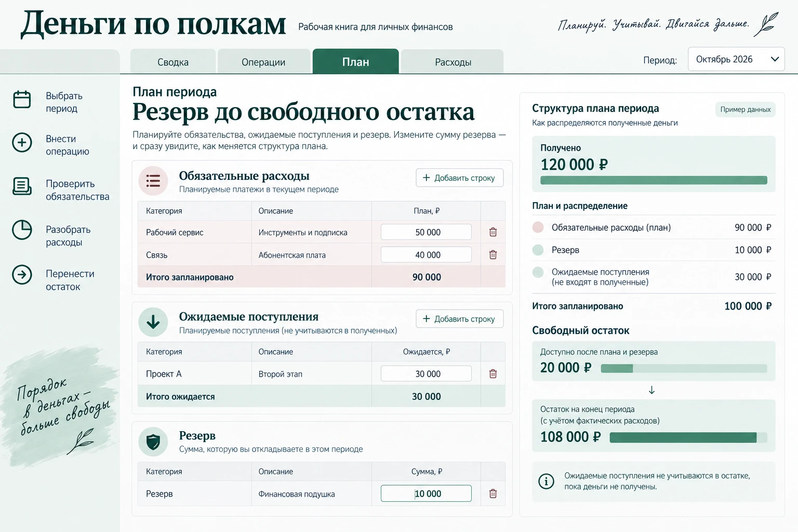The width and height of the screenshot is (798, 532).
Task: Click the Пример данных badge
Action: point(745,109)
